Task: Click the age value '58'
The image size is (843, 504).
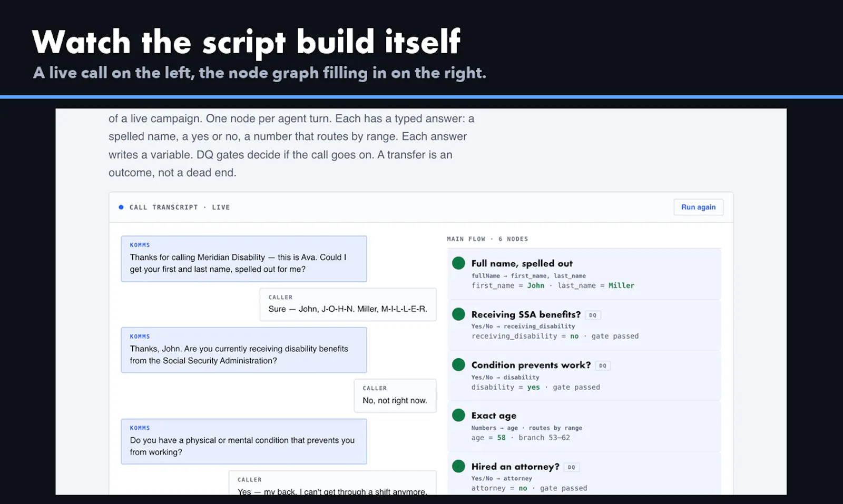Action: click(501, 438)
